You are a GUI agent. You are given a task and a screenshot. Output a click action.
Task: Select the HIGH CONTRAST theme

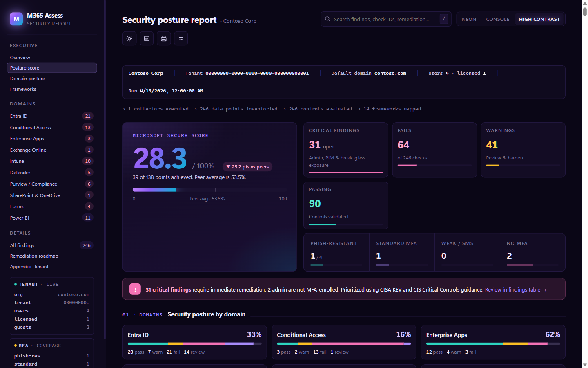(539, 19)
